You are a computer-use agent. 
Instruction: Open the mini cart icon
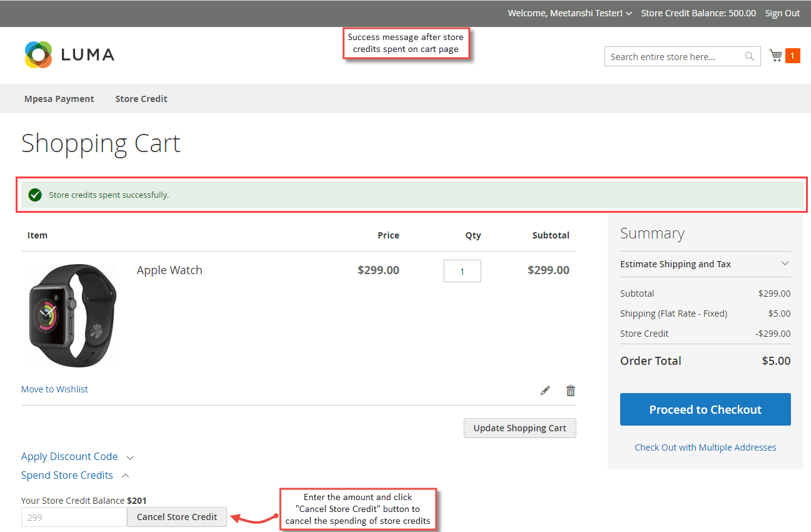[x=776, y=56]
